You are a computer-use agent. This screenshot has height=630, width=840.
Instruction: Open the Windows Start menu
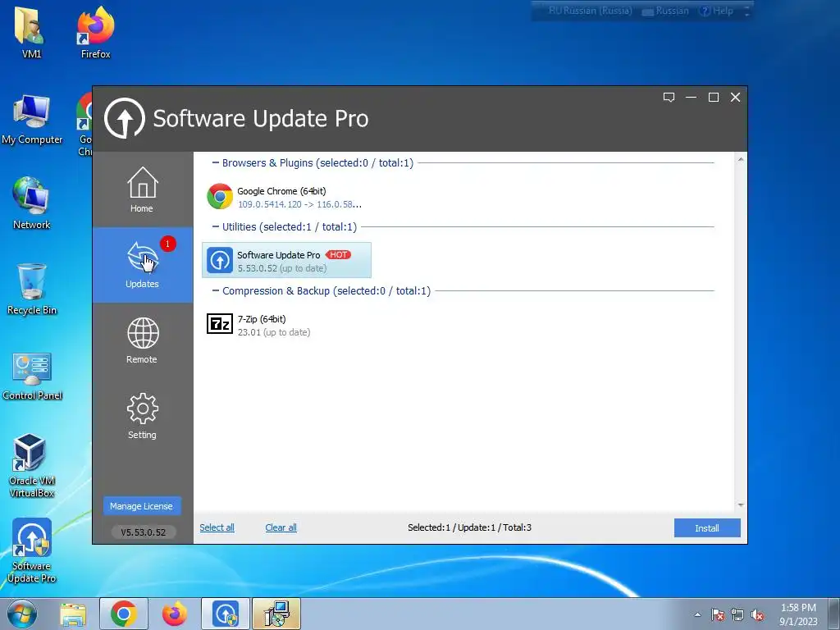22,614
